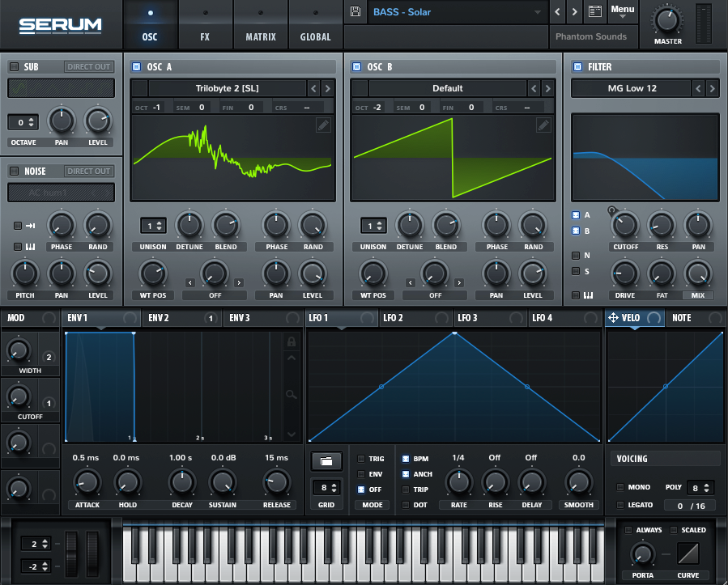The image size is (728, 585).
Task: Click the SUB Direct Out button
Action: point(89,66)
